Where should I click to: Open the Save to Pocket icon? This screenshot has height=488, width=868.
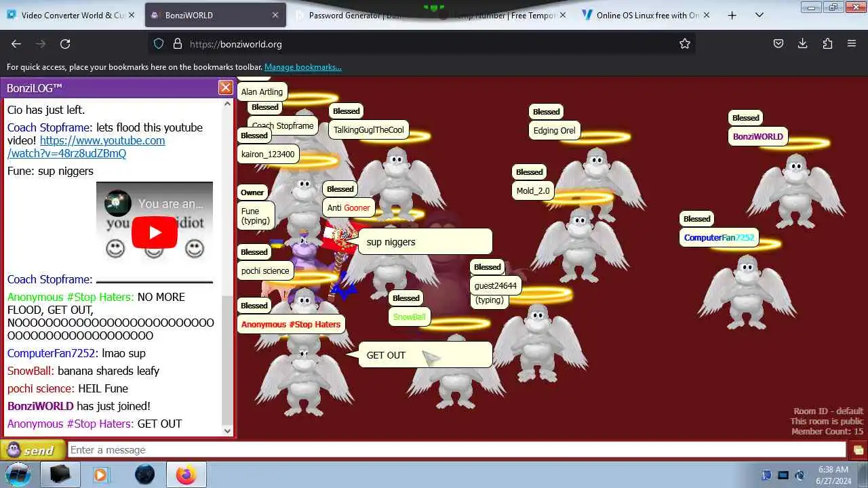tap(778, 43)
